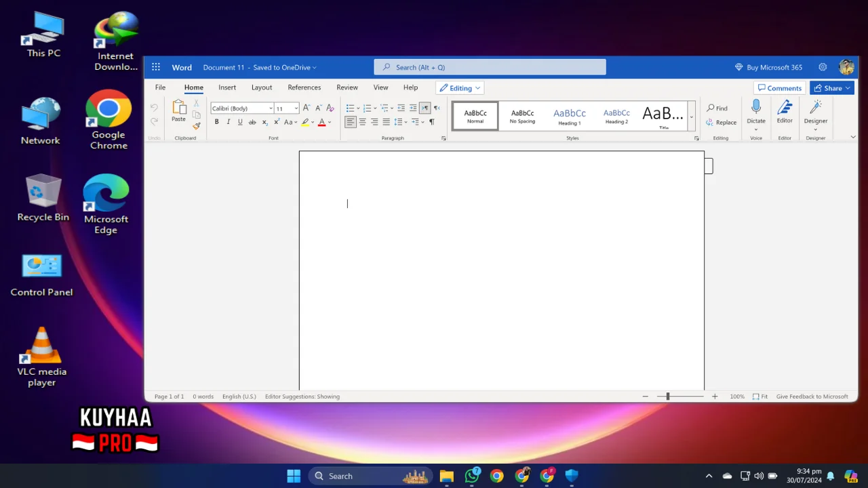Viewport: 868px width, 488px height.
Task: Switch to the View tab
Action: coord(380,87)
